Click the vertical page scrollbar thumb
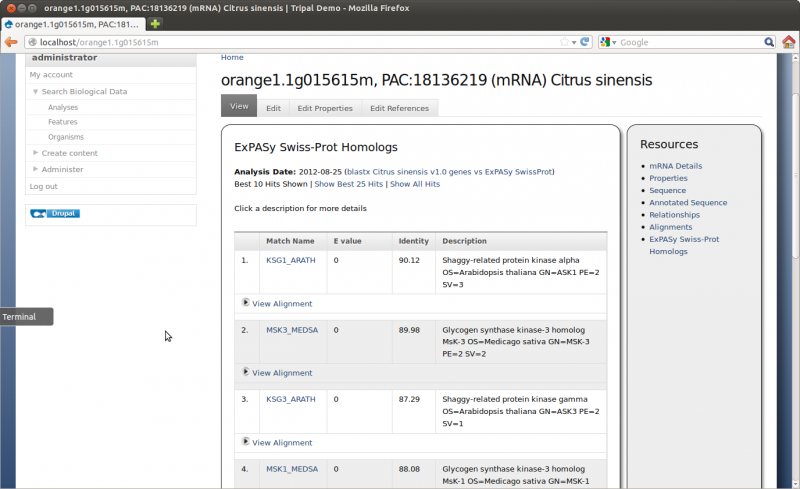 795,176
